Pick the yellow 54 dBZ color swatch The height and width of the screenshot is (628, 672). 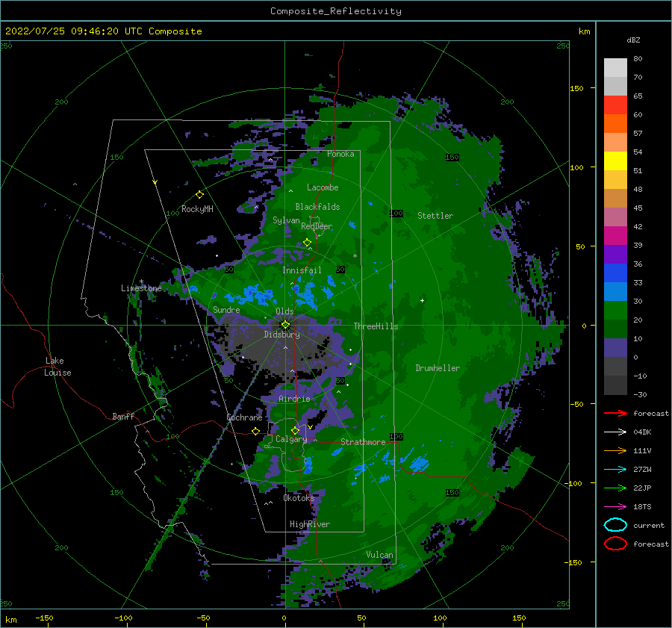point(615,161)
